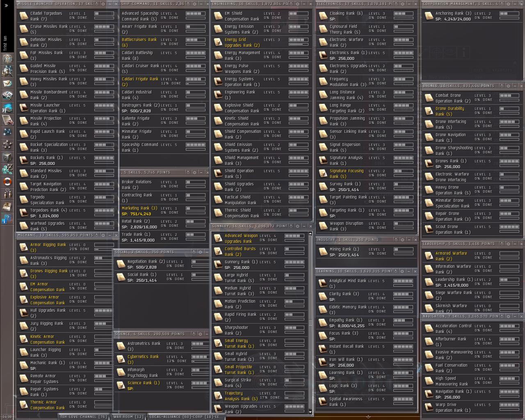Click the Rockets Rank (1) skill book icon

[24, 160]
